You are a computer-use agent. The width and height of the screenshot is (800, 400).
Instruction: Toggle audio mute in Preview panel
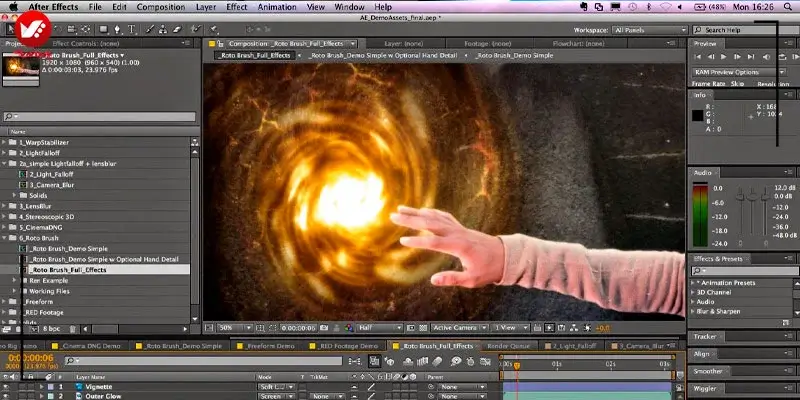pyautogui.click(x=766, y=57)
